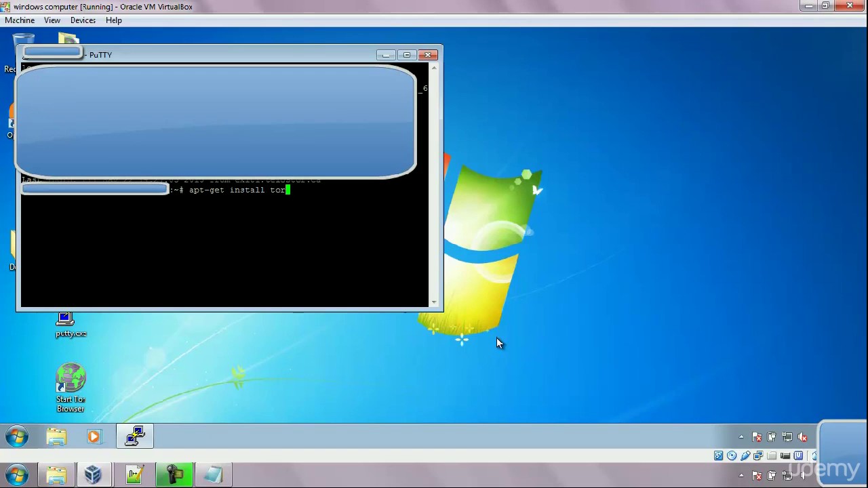Image resolution: width=868 pixels, height=488 pixels.
Task: Click VirtualBox network adapters status indicator
Action: click(x=758, y=455)
